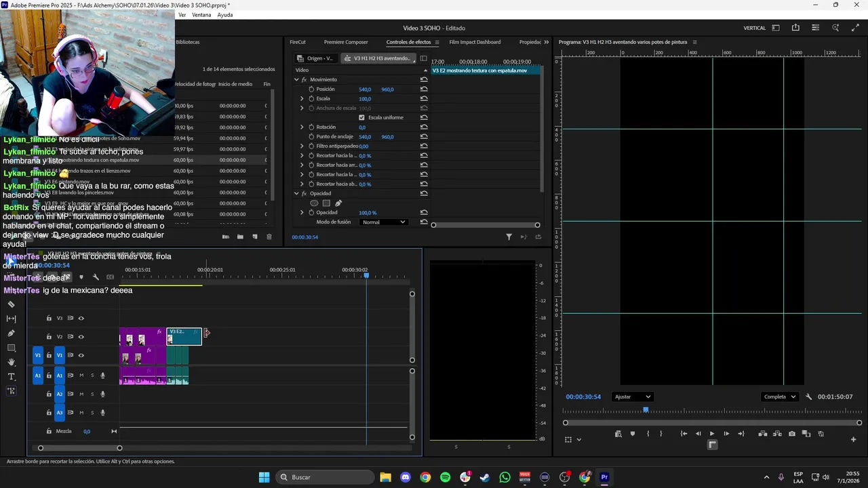The width and height of the screenshot is (868, 488).
Task: Go to In point in Program monitor
Action: pos(684,434)
